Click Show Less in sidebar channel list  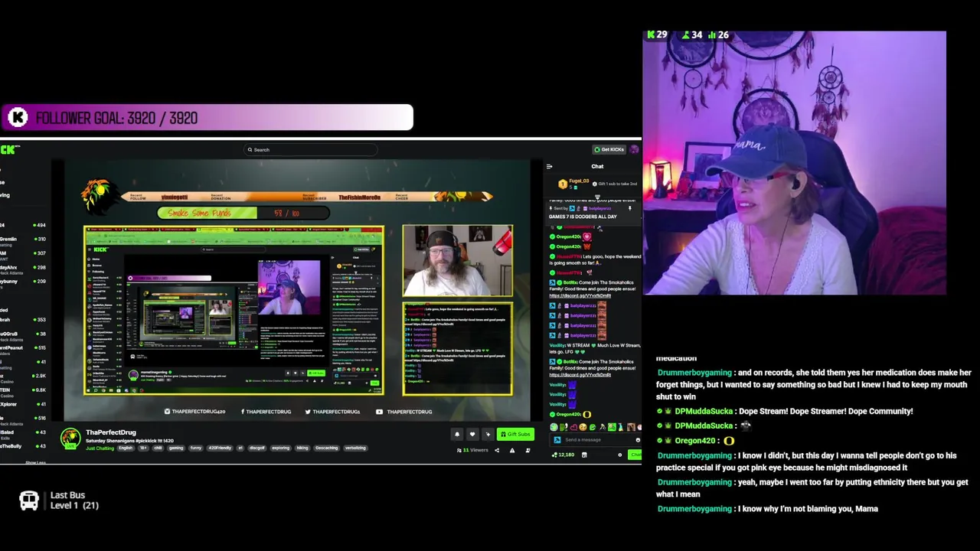tap(35, 462)
